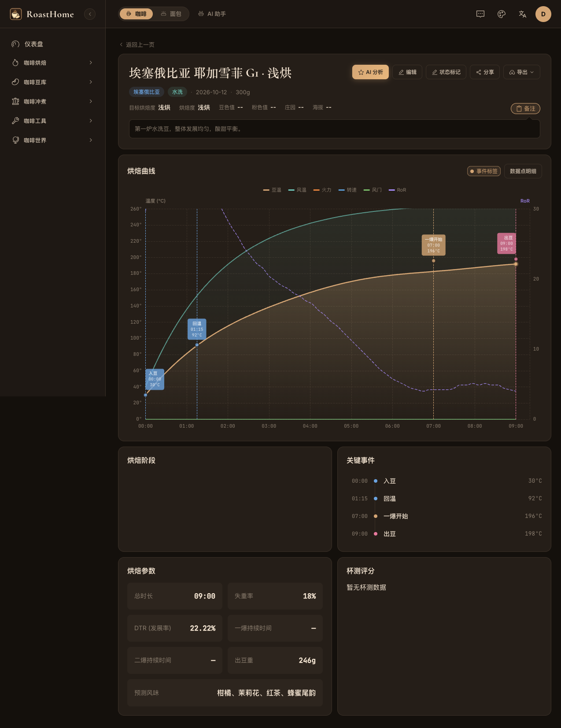Screen dimensions: 561x728
Task: Open the 导出 export dropdown
Action: 522,72
